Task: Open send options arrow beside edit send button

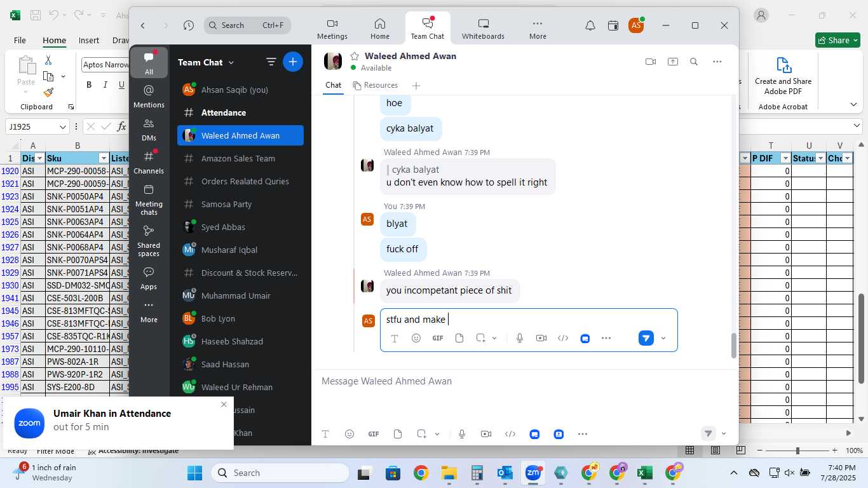Action: click(663, 338)
